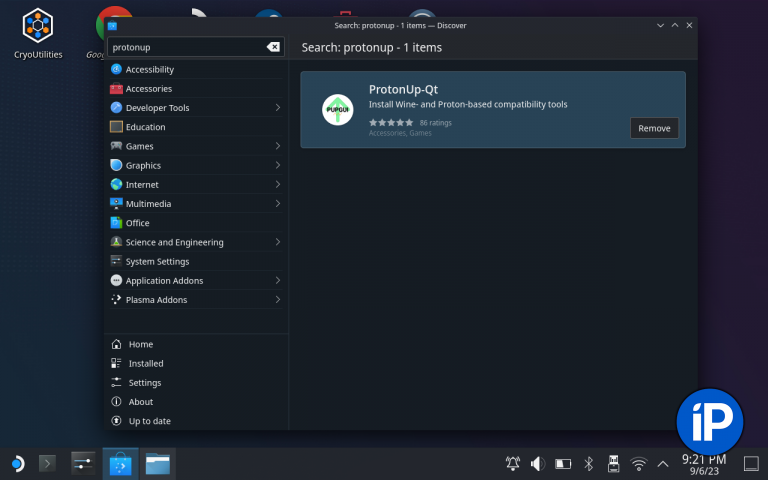Expand the Developer Tools category

coord(277,108)
